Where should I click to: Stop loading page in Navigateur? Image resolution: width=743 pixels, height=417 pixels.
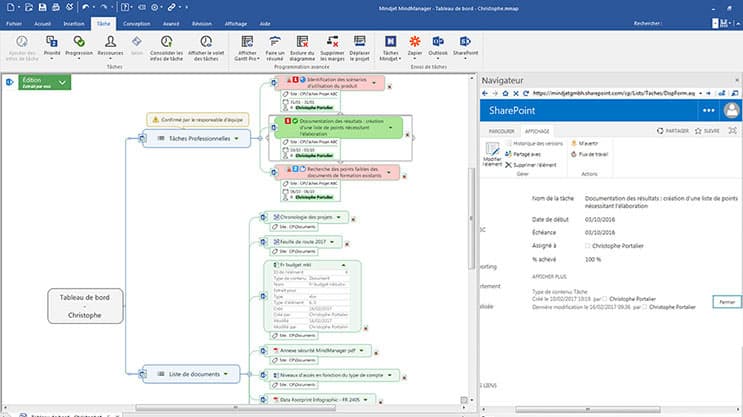coord(516,93)
